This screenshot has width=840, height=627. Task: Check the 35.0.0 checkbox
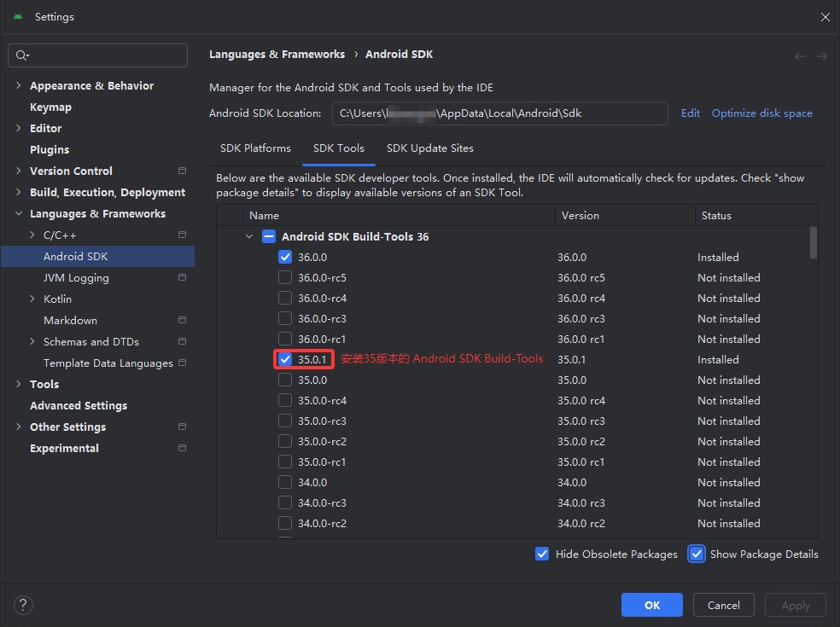pos(285,380)
